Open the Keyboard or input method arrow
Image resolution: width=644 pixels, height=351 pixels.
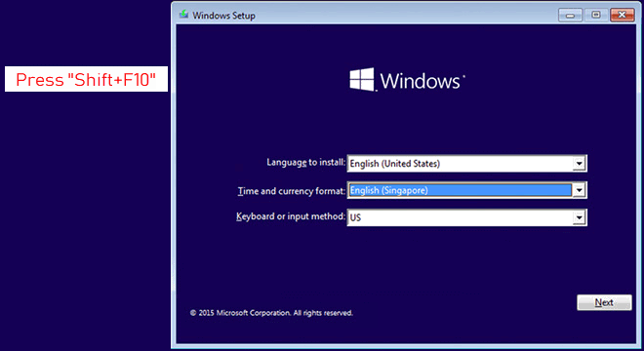579,217
